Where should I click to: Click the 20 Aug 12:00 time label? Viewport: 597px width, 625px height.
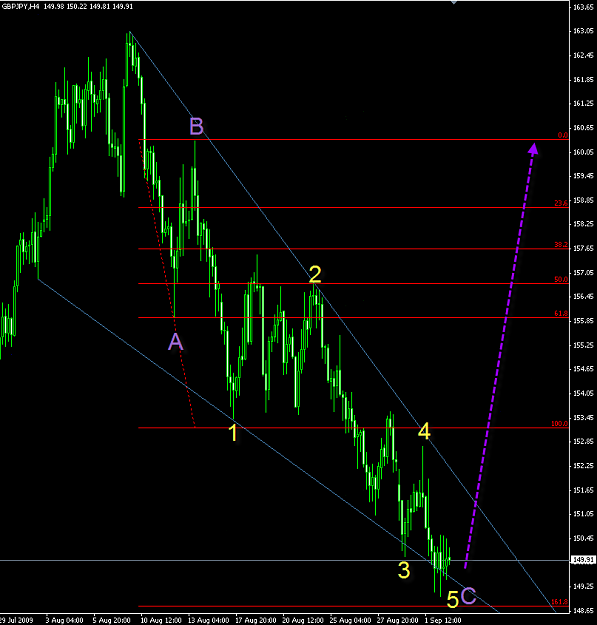click(x=303, y=620)
